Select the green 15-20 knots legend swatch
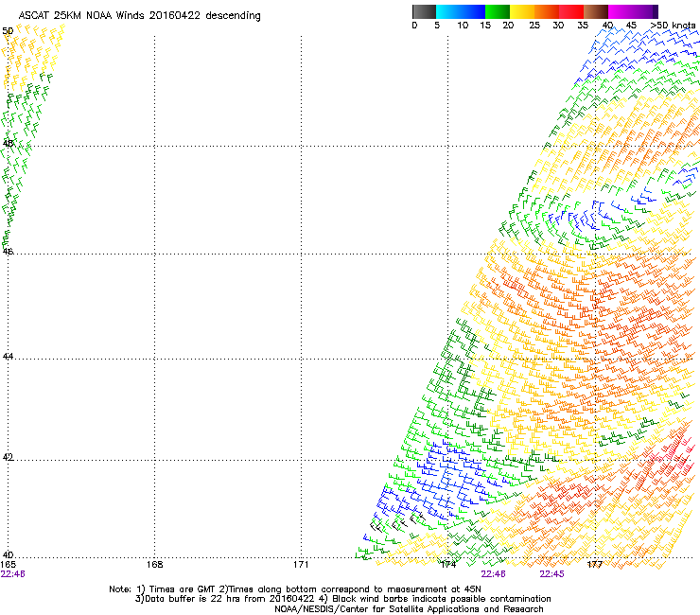This screenshot has height=615, width=700. [x=498, y=11]
